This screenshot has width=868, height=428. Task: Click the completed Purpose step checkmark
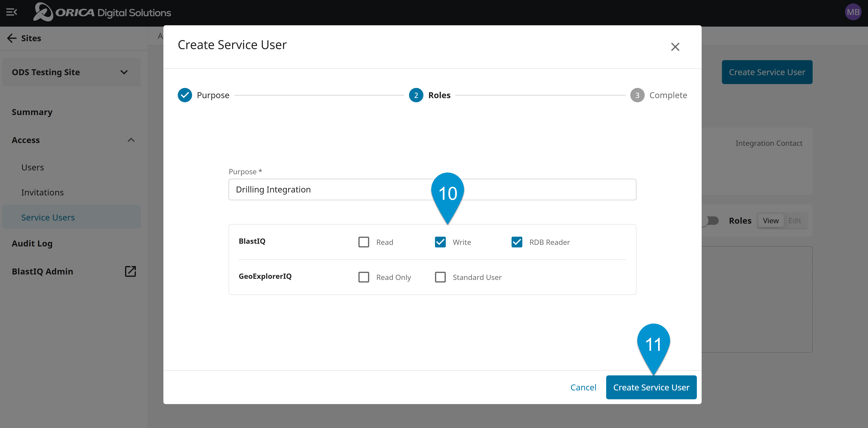[x=185, y=95]
